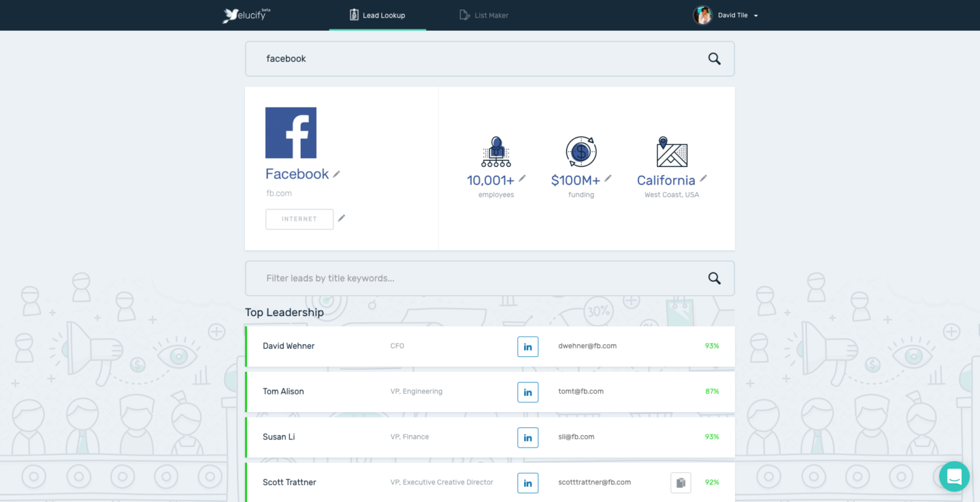The width and height of the screenshot is (980, 502).
Task: Click the funding dollar icon
Action: pos(581,152)
